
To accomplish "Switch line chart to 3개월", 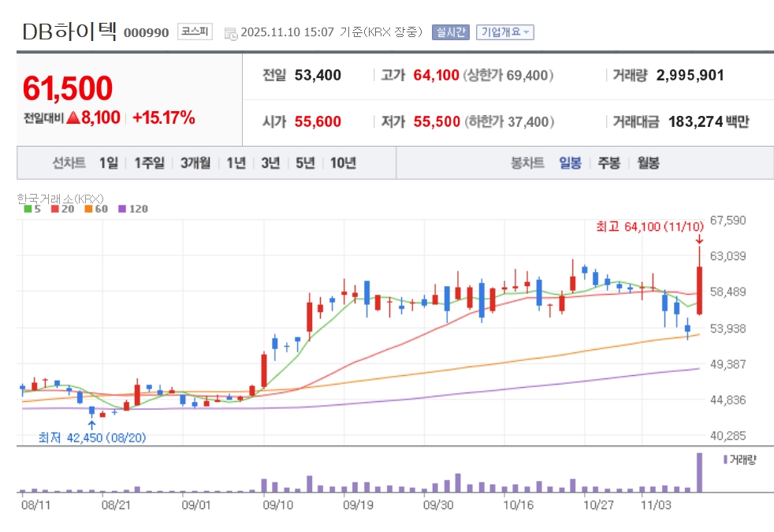I will click(x=195, y=163).
